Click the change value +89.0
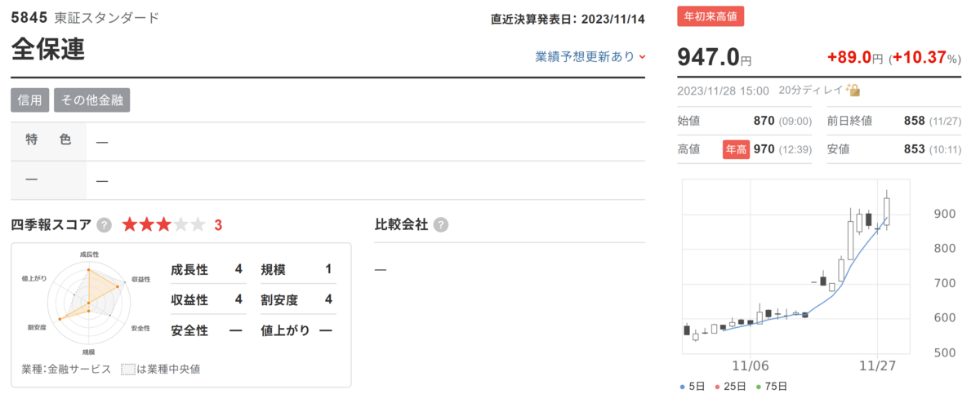Screen dimensions: 980x394 (x=850, y=58)
